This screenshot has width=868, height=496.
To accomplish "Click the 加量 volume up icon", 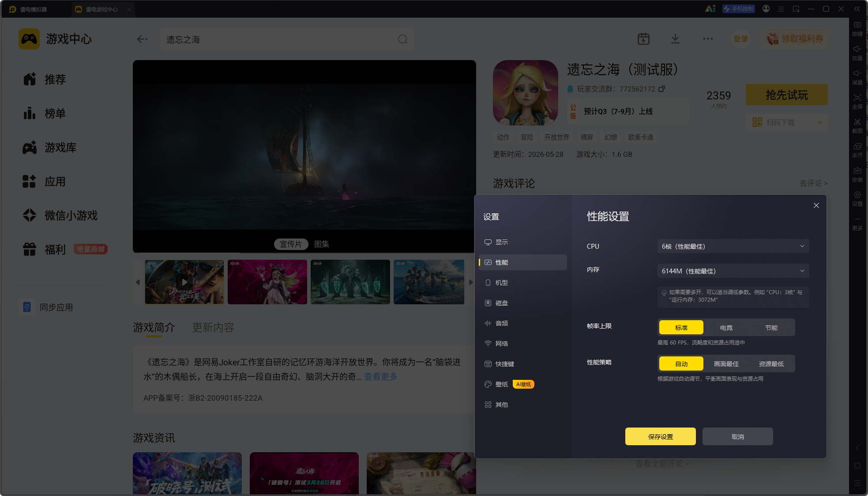I will (857, 53).
